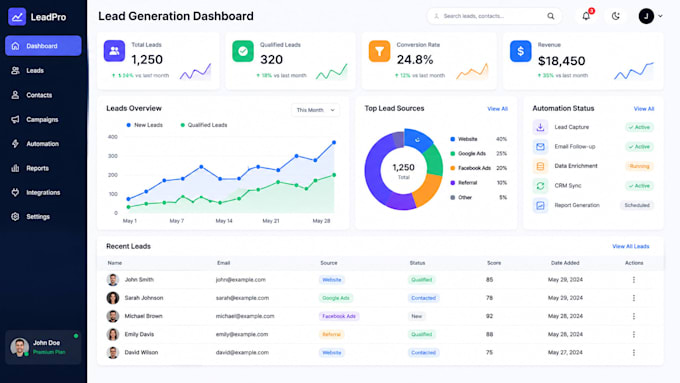
Task: Click the Data Enrichment database icon
Action: 540,166
